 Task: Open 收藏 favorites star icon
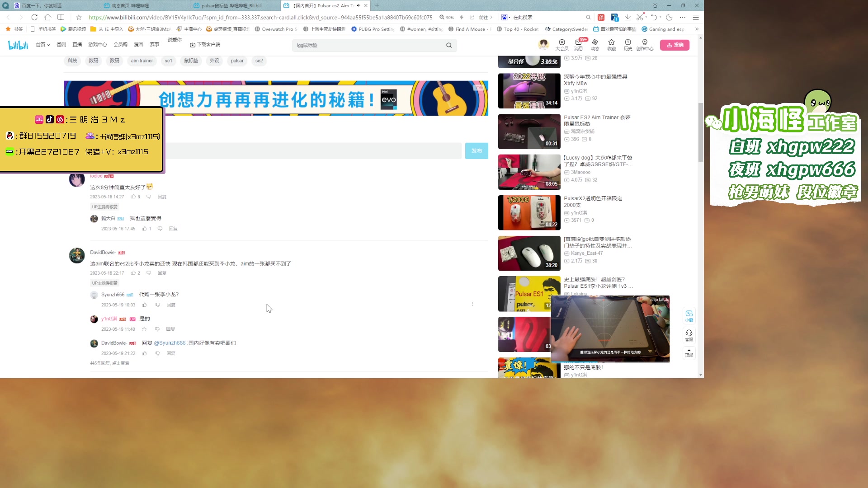coord(612,45)
